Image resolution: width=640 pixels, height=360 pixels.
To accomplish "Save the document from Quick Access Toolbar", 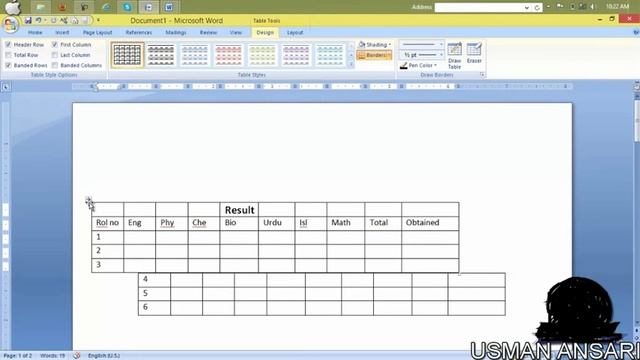I will coord(28,20).
